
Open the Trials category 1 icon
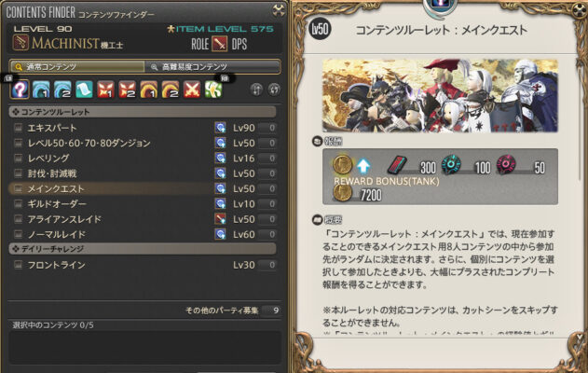tap(105, 90)
